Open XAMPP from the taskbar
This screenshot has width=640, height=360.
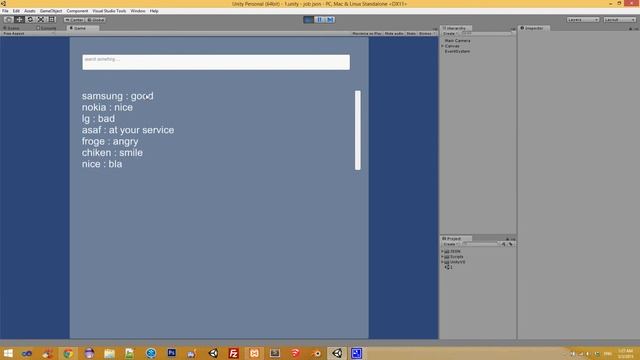[254, 353]
